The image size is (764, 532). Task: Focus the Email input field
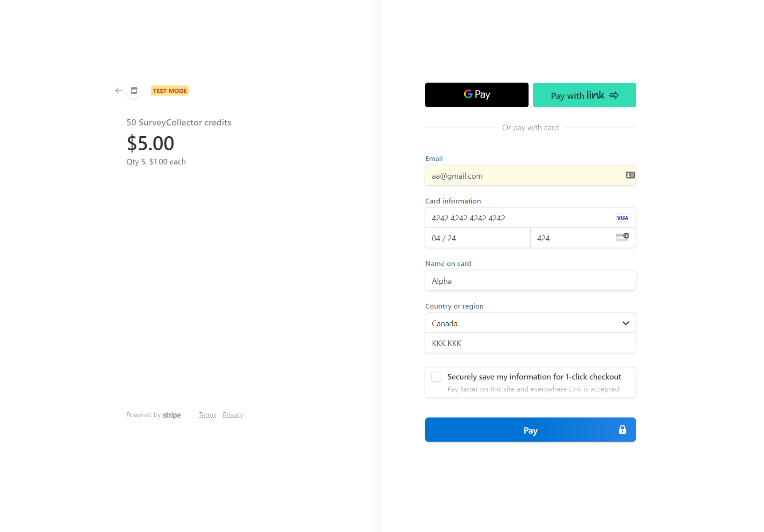coord(523,176)
